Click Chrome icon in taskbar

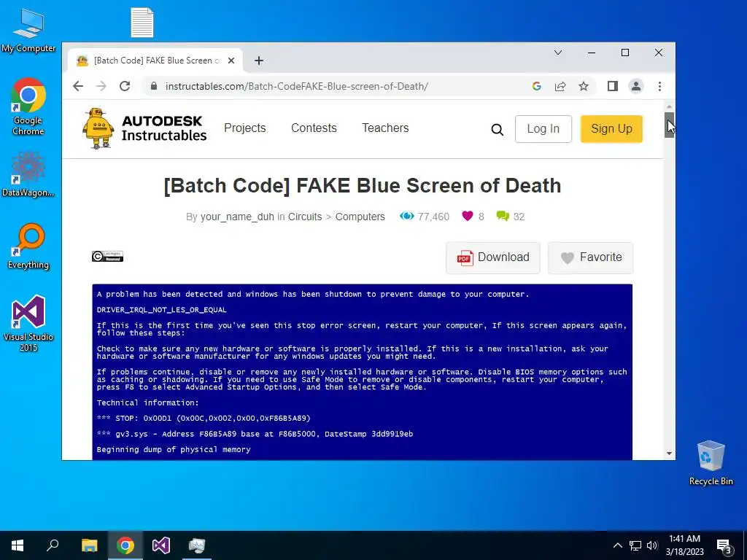click(x=125, y=545)
